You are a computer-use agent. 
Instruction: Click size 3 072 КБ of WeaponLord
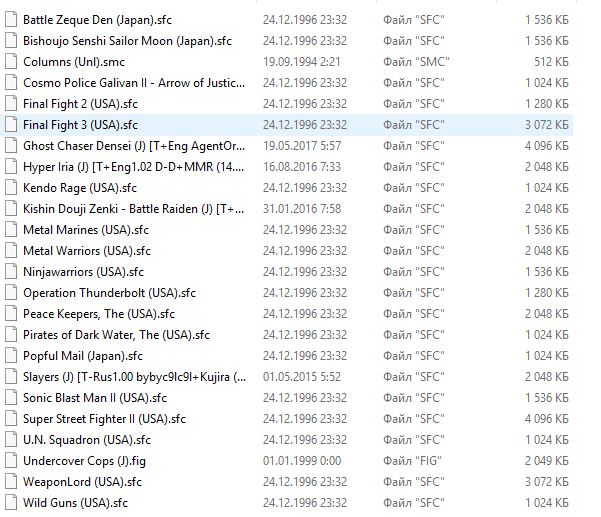coord(547,482)
